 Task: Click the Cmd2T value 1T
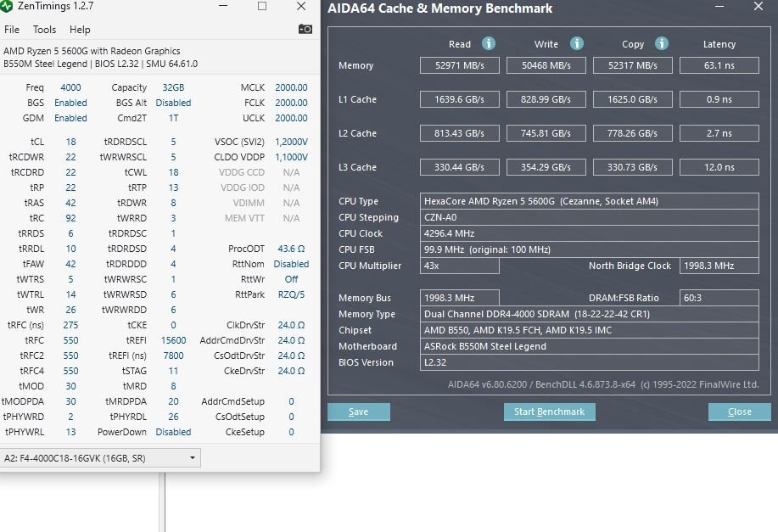pos(173,118)
